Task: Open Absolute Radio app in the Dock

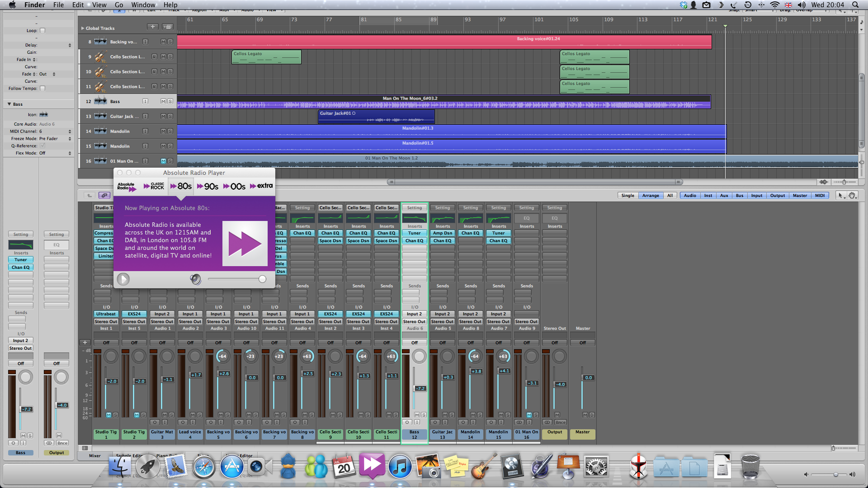Action: click(x=372, y=467)
